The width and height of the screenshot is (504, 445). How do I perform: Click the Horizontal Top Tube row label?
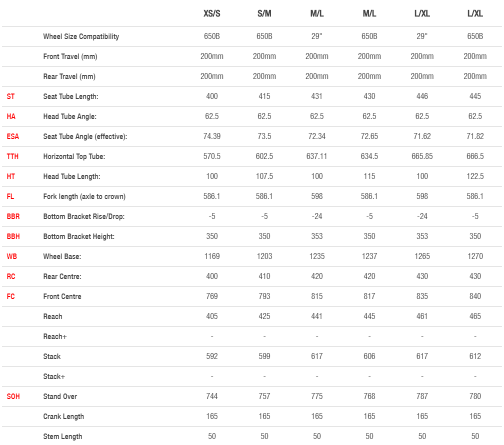coord(74,156)
